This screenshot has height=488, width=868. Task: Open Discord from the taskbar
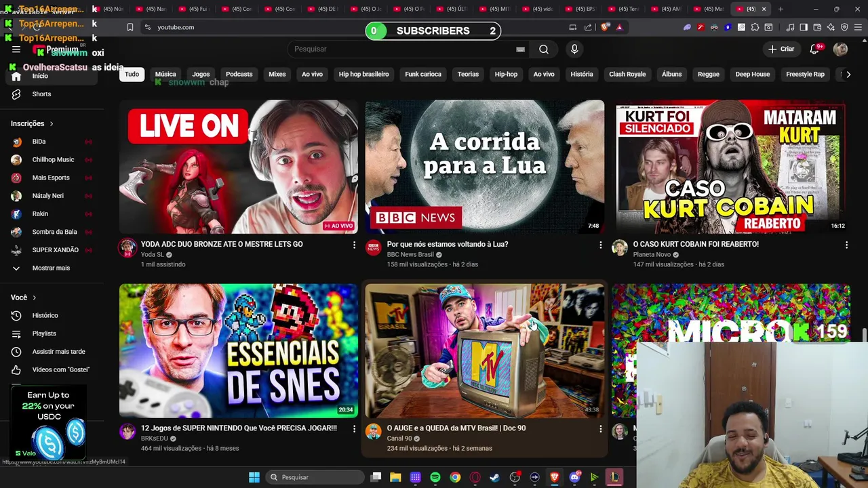point(574,477)
